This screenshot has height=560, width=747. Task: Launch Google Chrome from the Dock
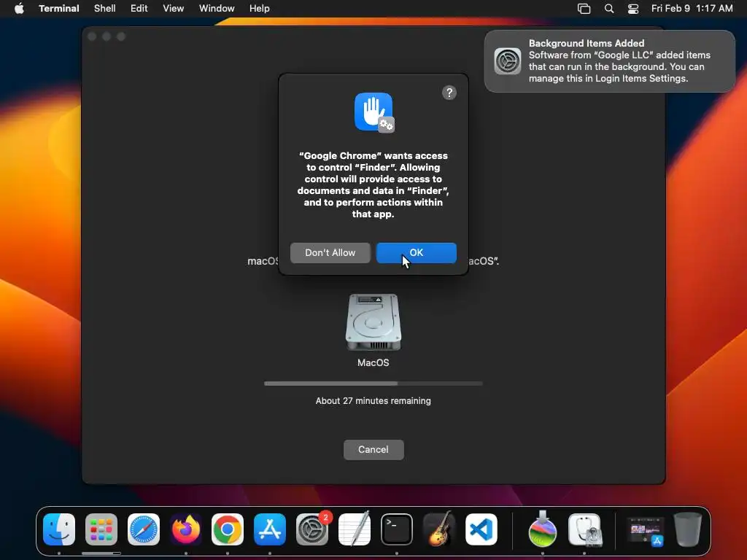(x=228, y=529)
